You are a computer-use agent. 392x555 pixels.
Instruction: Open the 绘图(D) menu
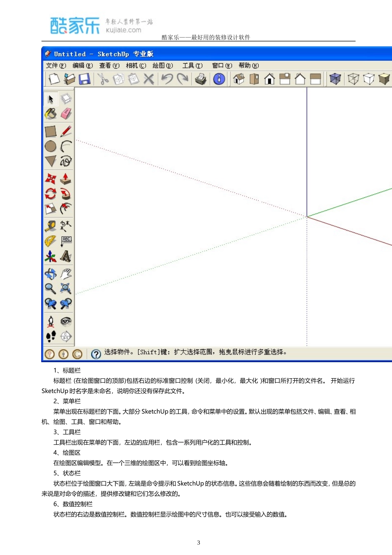pos(163,65)
